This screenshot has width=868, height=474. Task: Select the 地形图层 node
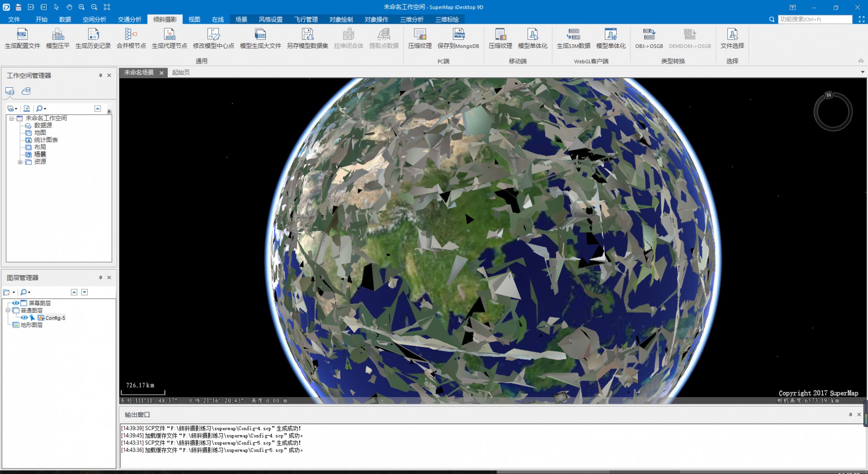tap(31, 325)
